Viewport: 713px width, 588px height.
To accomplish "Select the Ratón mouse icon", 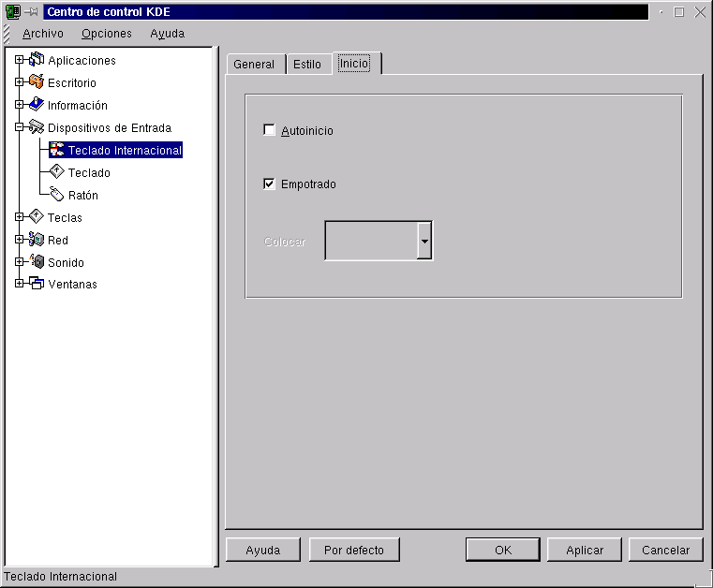I will 57,195.
